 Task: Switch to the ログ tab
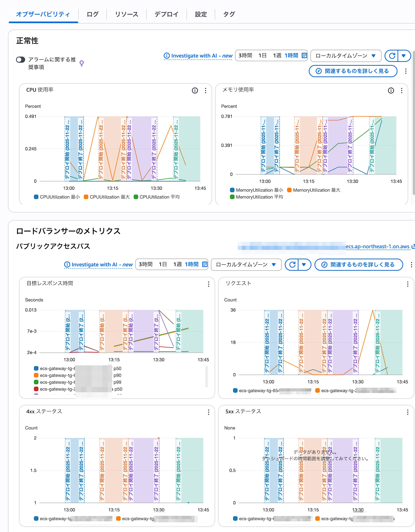[x=92, y=14]
